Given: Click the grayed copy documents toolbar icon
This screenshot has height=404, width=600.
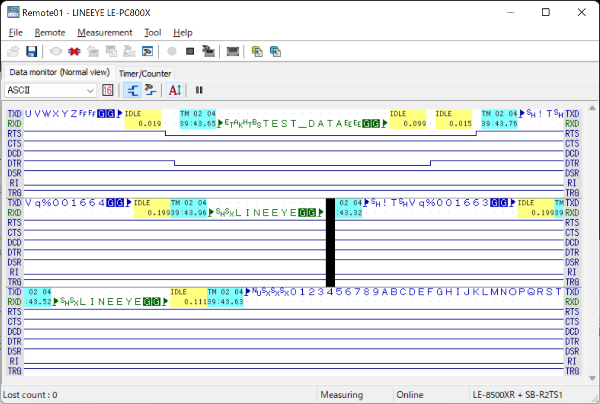Looking at the screenshot, I should pyautogui.click(x=111, y=51).
